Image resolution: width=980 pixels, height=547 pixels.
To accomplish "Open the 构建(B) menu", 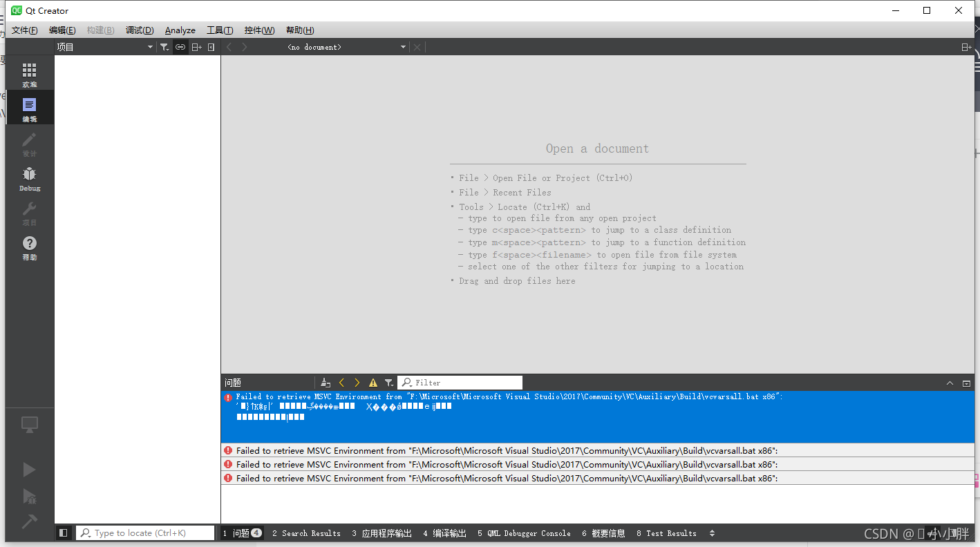I will point(101,30).
